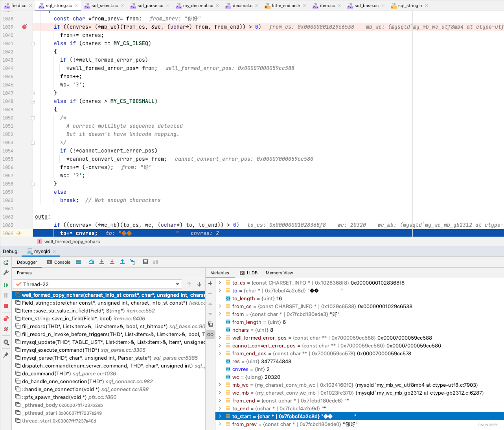The height and width of the screenshot is (430, 504).
Task: Close the sql_parse.cc tab
Action: [168, 6]
